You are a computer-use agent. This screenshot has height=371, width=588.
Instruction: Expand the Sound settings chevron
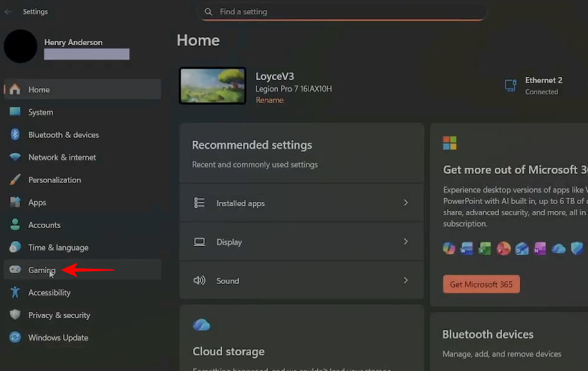(406, 280)
